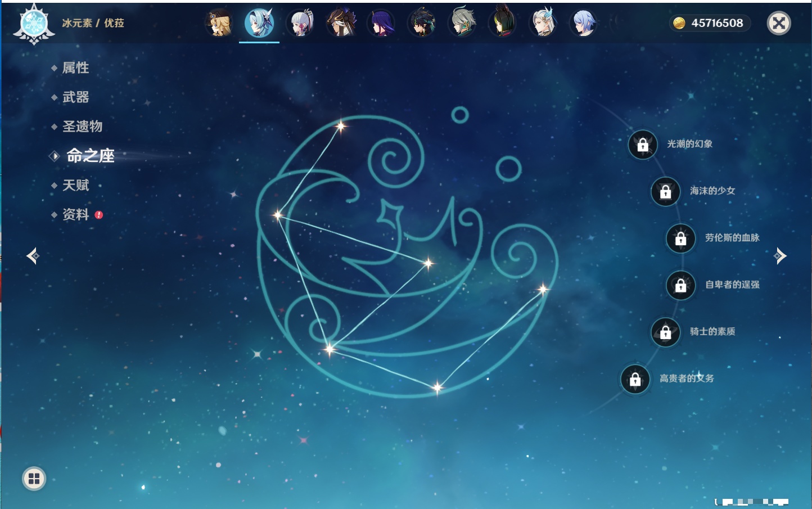Open the four-square grid menu button
This screenshot has width=812, height=509.
34,479
